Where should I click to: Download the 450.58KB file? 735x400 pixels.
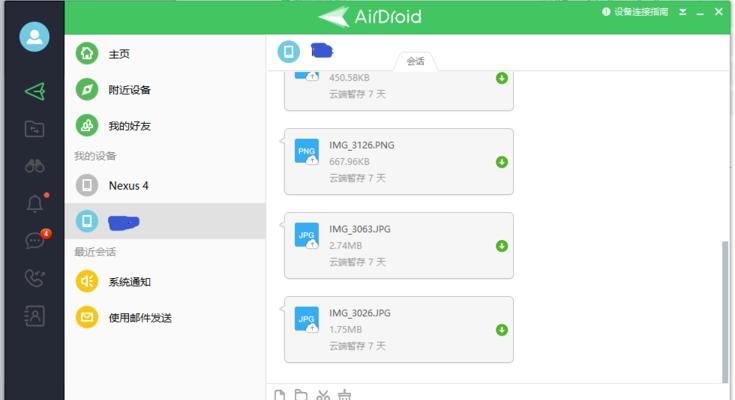coord(502,78)
